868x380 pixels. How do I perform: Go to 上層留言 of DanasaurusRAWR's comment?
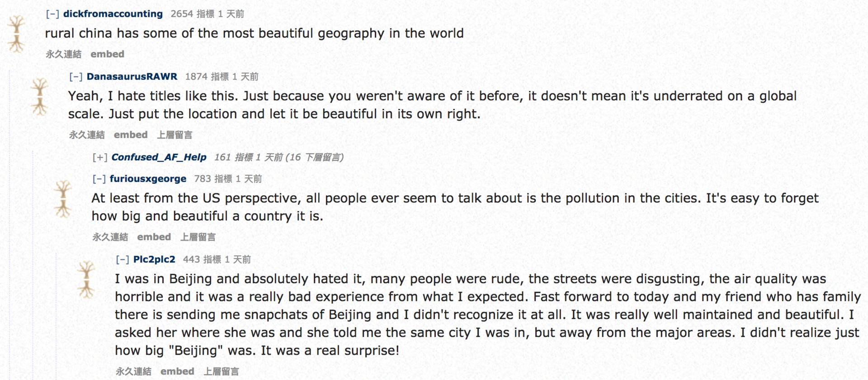pyautogui.click(x=175, y=135)
